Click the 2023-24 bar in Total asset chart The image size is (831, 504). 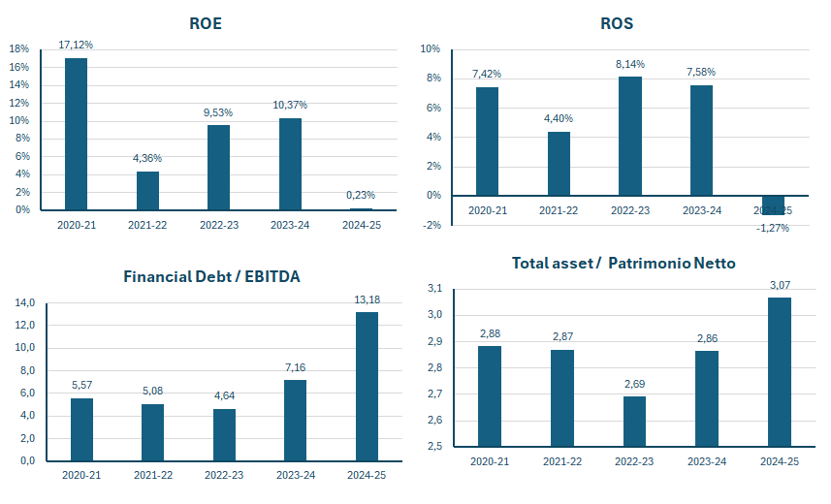(707, 399)
